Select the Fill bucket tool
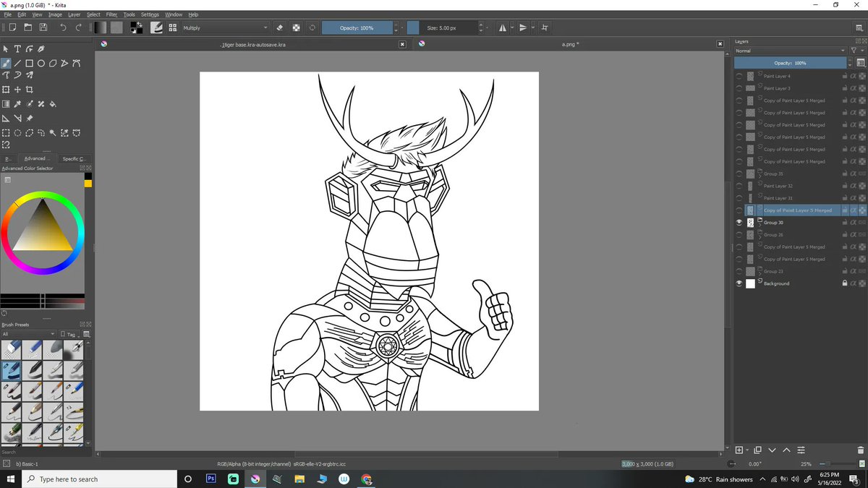Viewport: 868px width, 488px height. (x=53, y=104)
